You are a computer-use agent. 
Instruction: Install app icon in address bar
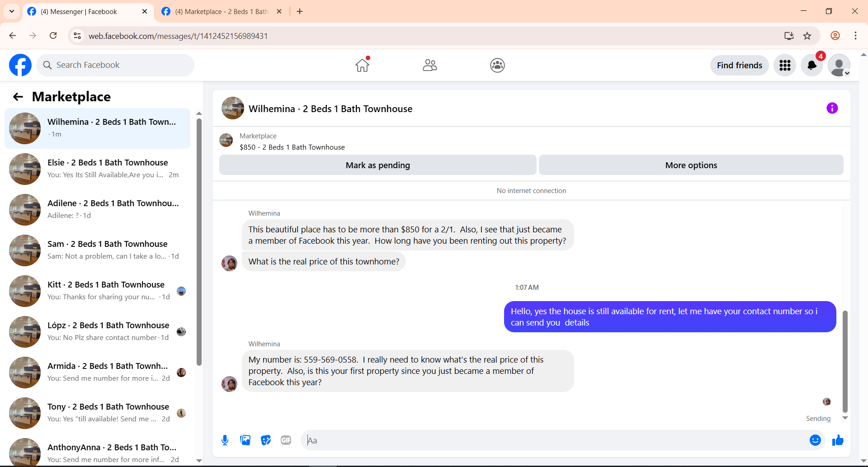pyautogui.click(x=789, y=36)
